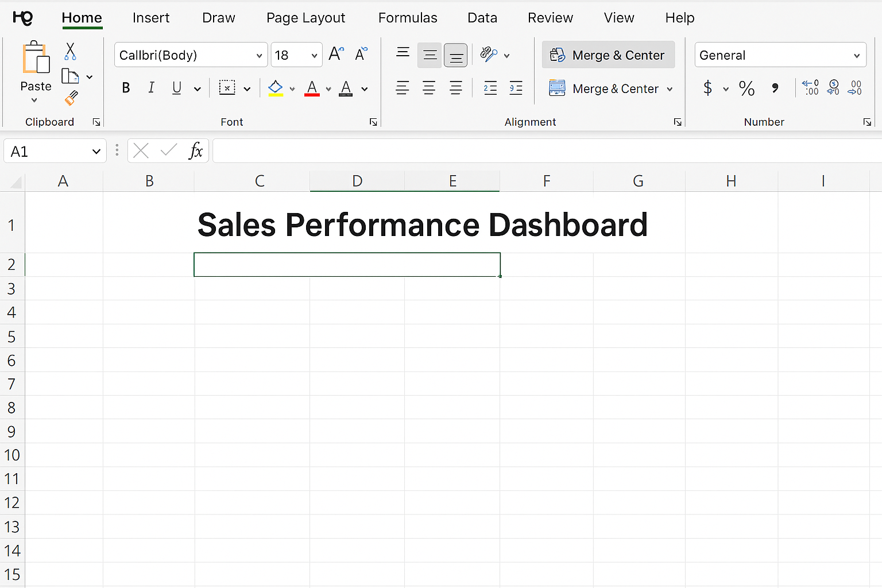Expand the Copy options arrow
The height and width of the screenshot is (588, 882).
click(x=90, y=77)
